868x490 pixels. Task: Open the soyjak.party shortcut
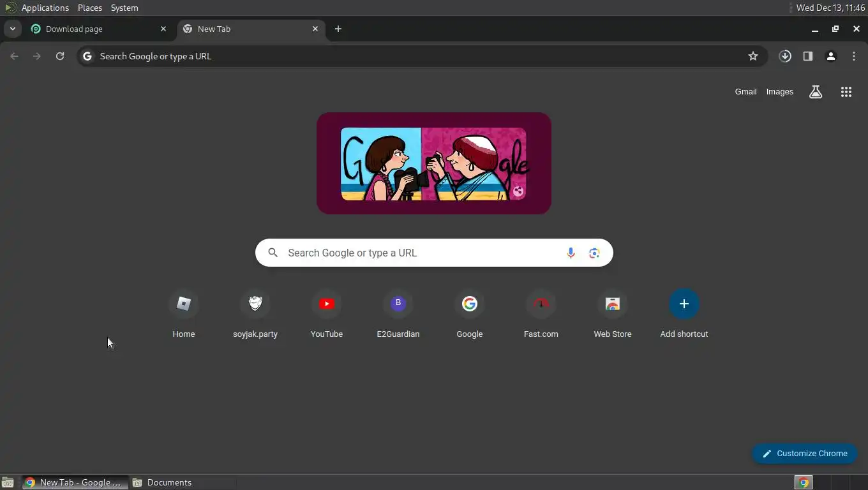click(x=255, y=314)
